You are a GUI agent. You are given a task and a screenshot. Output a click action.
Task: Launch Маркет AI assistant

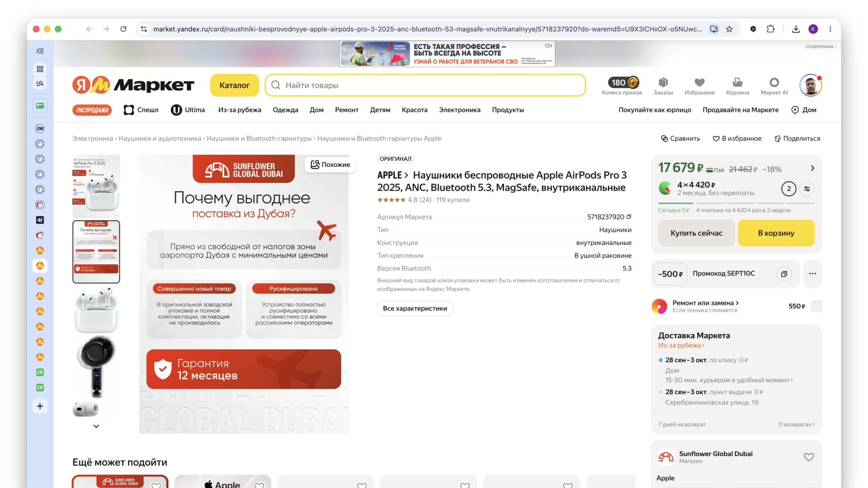click(774, 86)
